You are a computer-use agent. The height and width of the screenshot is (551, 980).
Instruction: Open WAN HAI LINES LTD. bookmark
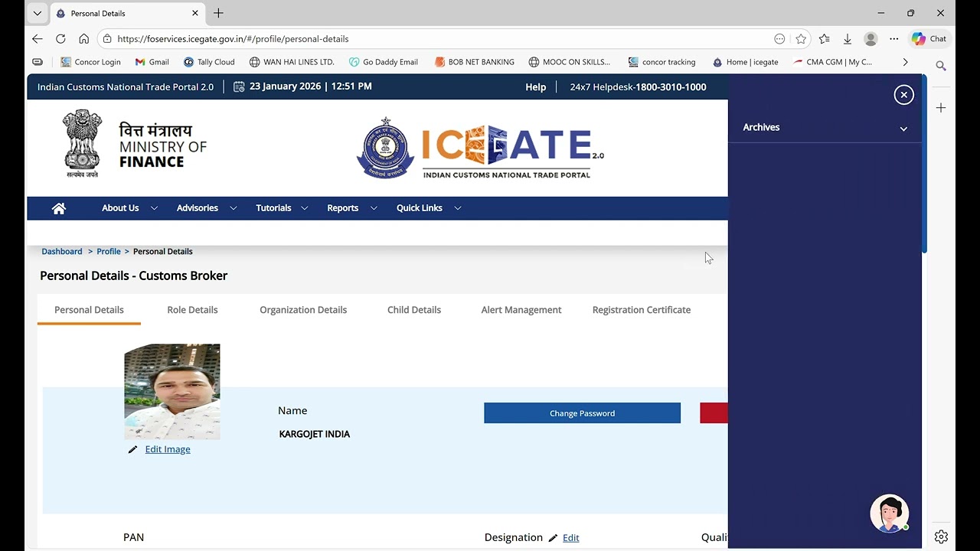292,62
